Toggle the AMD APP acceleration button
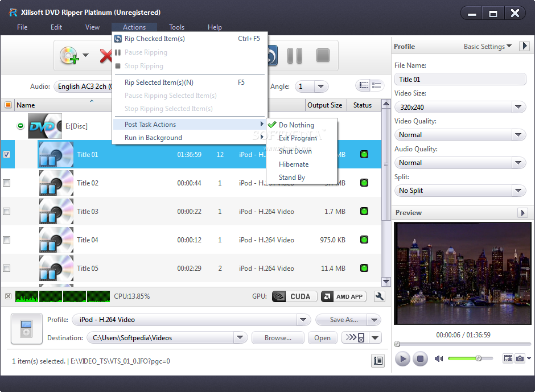Image resolution: width=535 pixels, height=392 pixels. pyautogui.click(x=344, y=296)
